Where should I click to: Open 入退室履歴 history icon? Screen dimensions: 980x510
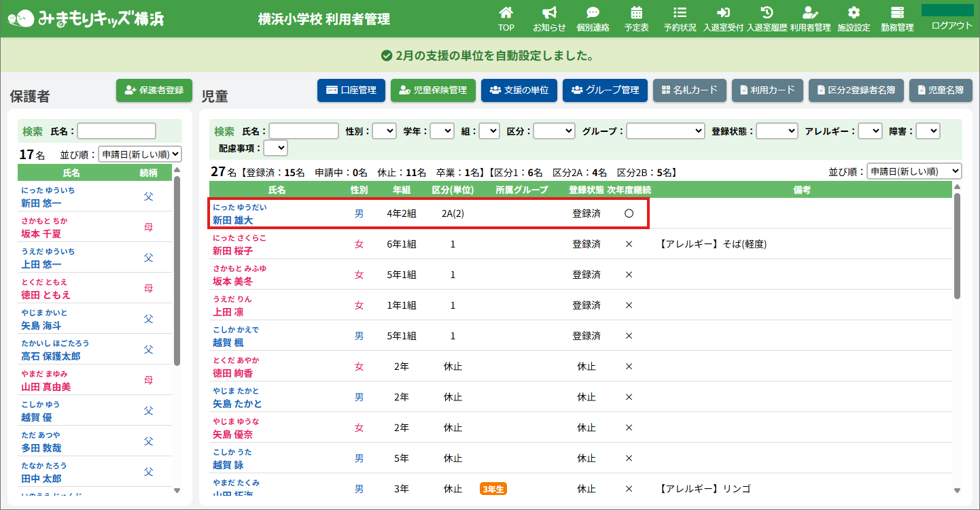[767, 13]
